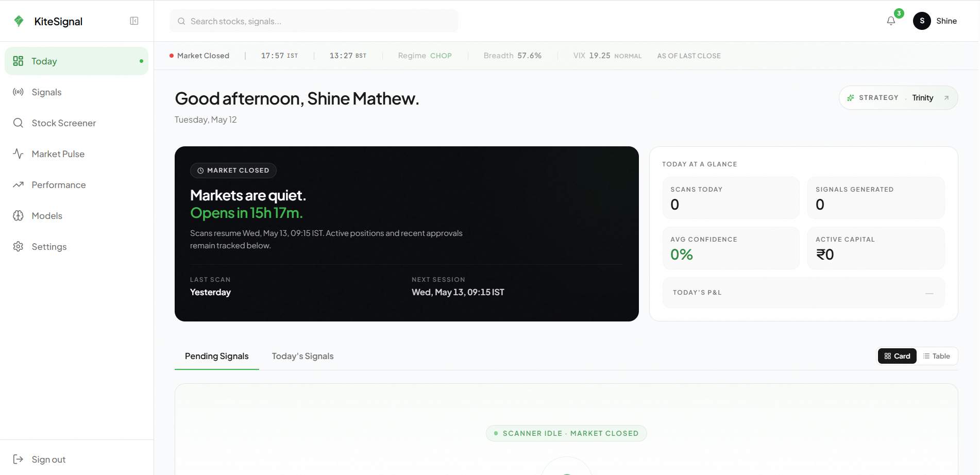Click the Good afternoon, Shine Mathew heading
Viewport: 980px width, 475px height.
point(297,98)
